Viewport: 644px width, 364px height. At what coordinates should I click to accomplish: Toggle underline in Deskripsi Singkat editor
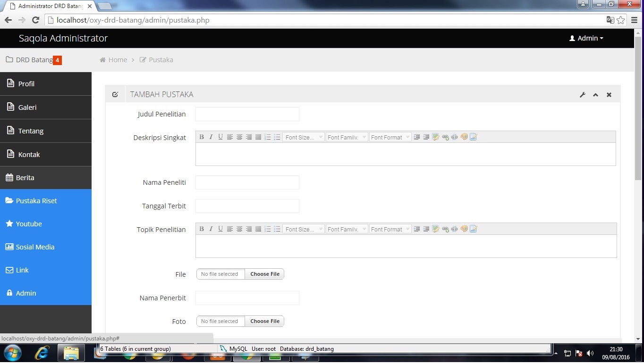click(220, 137)
